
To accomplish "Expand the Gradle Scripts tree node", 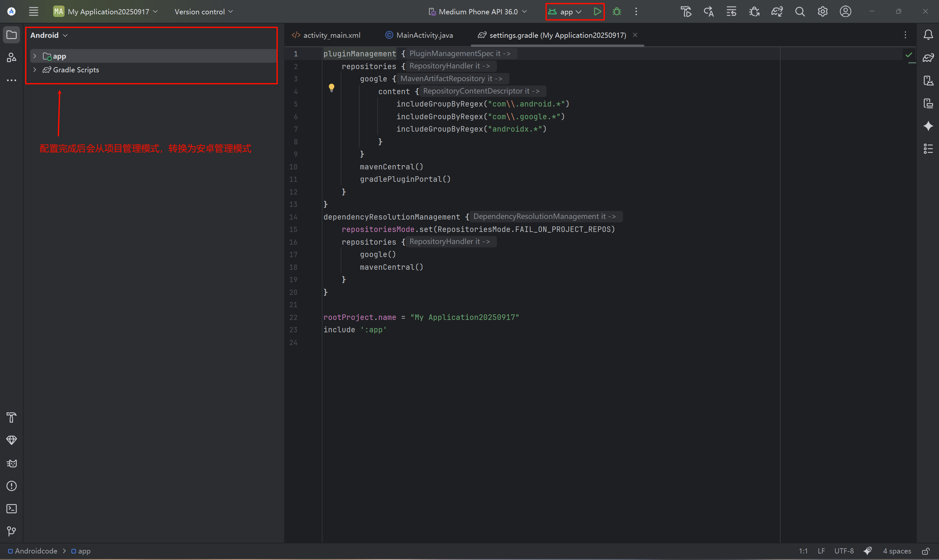I will pos(35,70).
